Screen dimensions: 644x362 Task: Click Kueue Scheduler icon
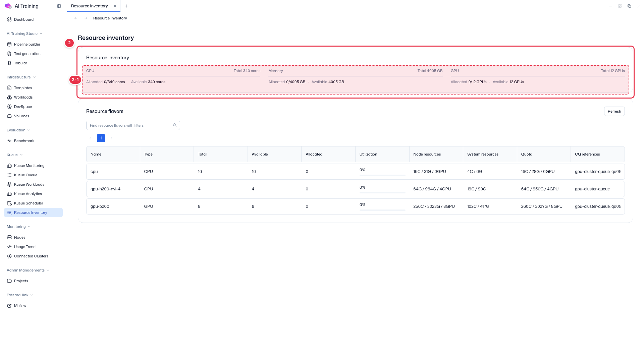point(9,203)
